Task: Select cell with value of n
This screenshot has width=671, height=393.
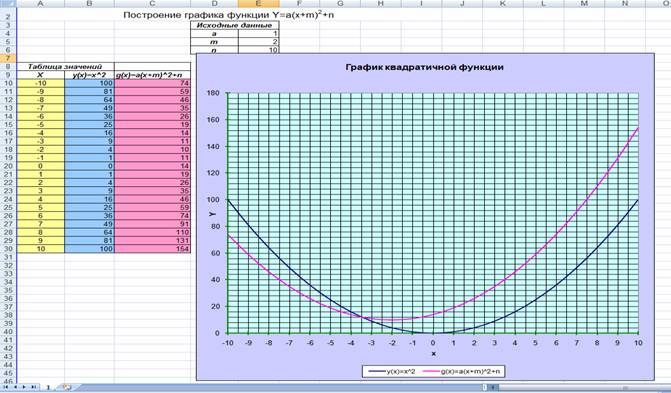Action: point(258,50)
